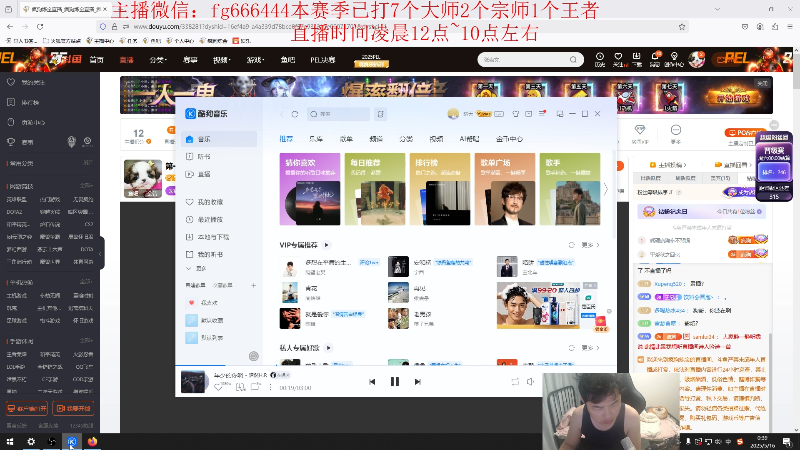Open settings gear in taskbar
The height and width of the screenshot is (450, 800).
[x=31, y=441]
